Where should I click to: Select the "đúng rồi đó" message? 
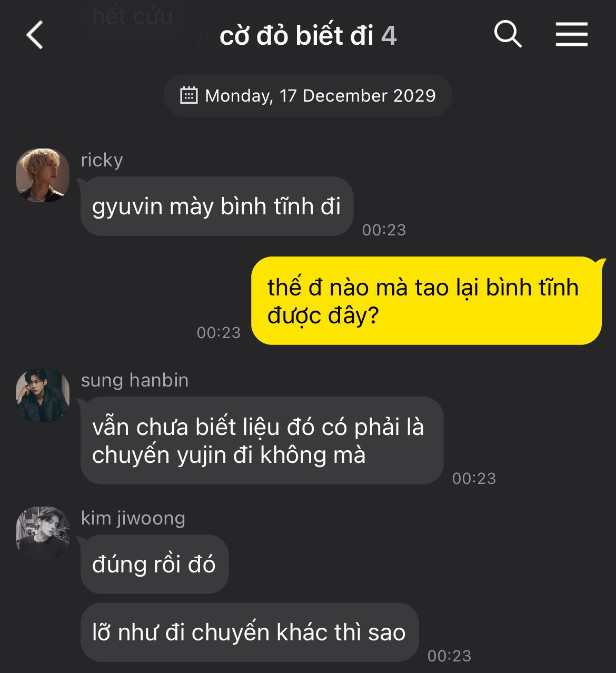pos(154,564)
